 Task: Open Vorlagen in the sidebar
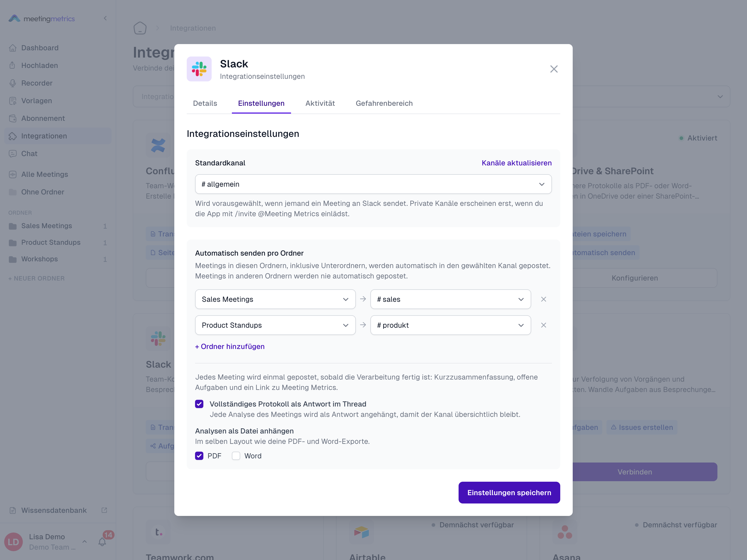tap(58, 101)
